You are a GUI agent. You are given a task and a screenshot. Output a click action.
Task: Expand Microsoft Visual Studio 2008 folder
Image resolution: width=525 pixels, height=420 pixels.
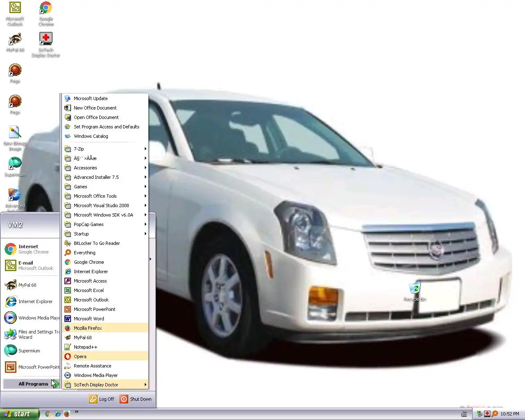[105, 205]
